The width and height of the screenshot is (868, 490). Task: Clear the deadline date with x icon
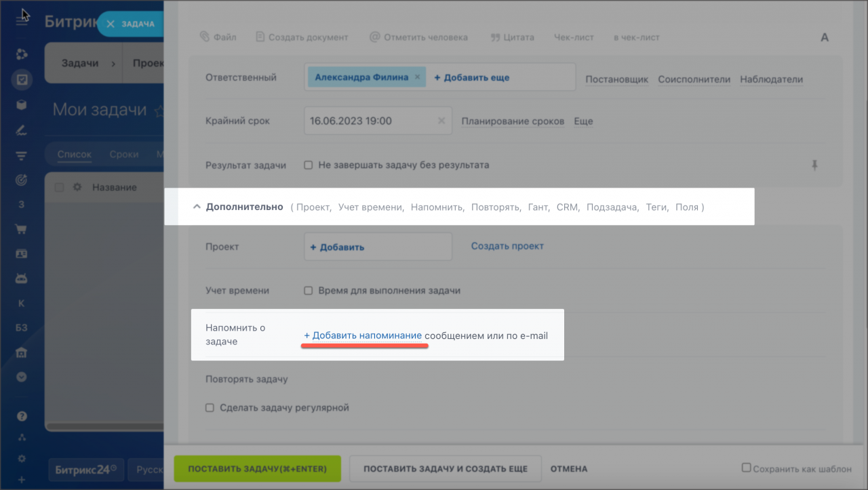(441, 121)
